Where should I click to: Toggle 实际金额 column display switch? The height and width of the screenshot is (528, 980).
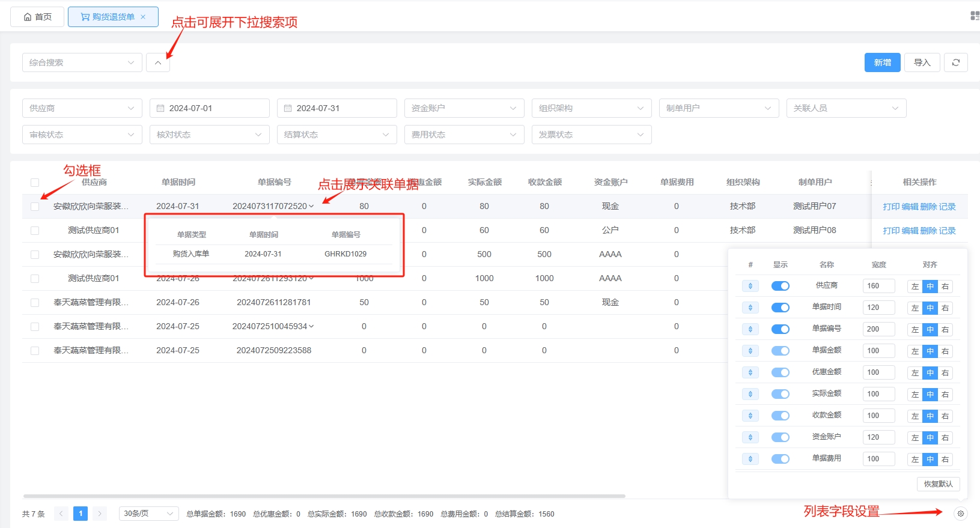click(x=781, y=394)
